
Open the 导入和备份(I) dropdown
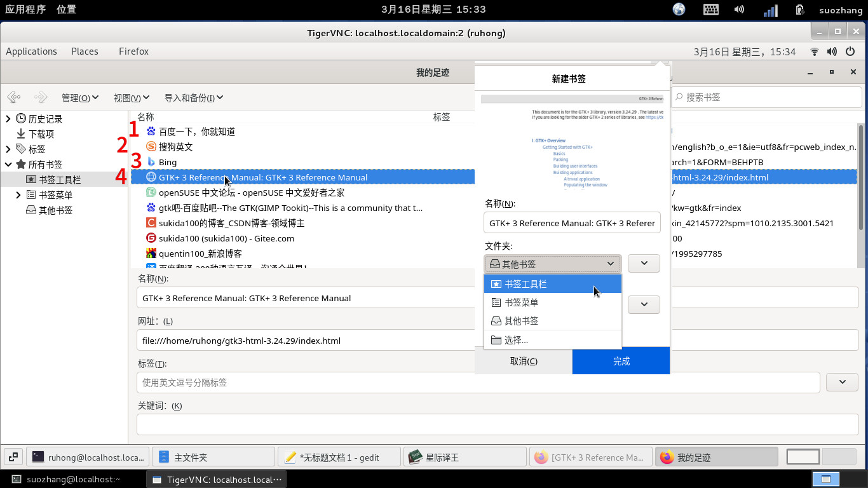(192, 97)
